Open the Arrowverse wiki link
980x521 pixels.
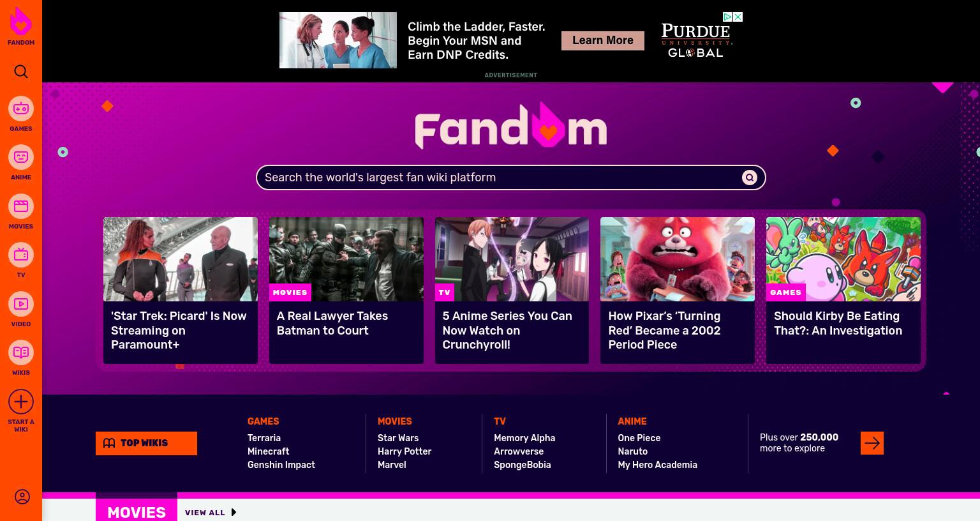pyautogui.click(x=519, y=451)
